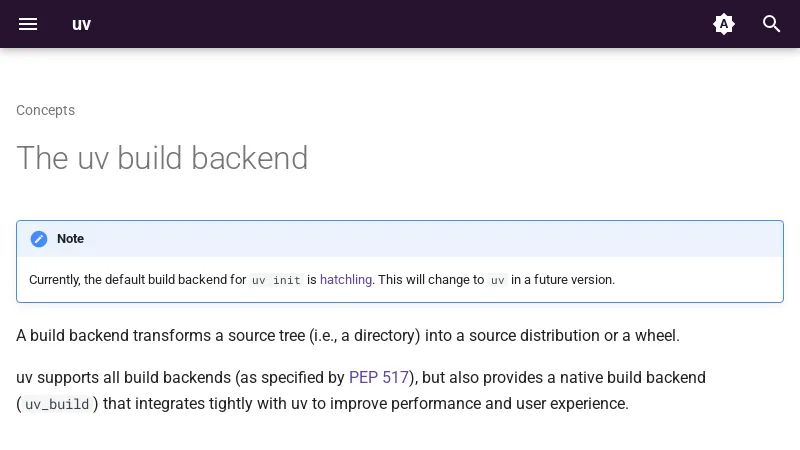
Task: Open search with the magnifier icon
Action: 772,24
